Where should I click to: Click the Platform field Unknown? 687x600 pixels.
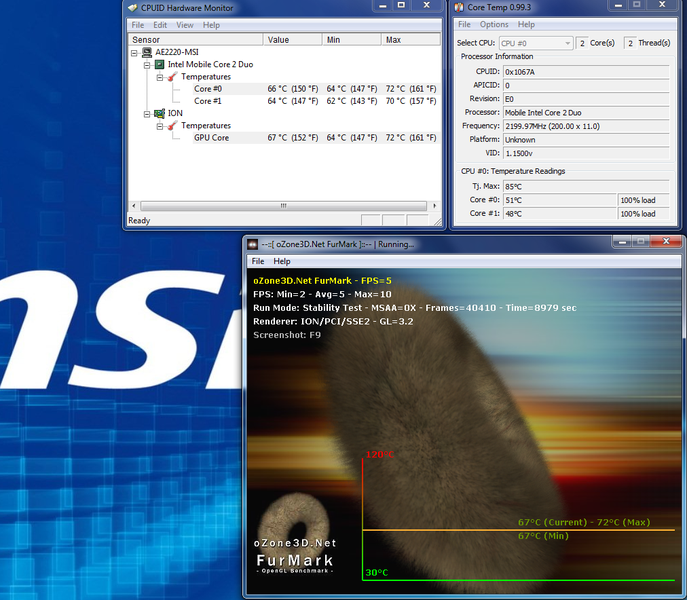pos(586,140)
